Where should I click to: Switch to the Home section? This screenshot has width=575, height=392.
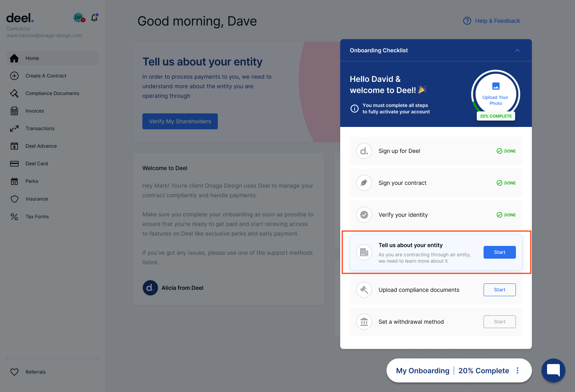[32, 58]
